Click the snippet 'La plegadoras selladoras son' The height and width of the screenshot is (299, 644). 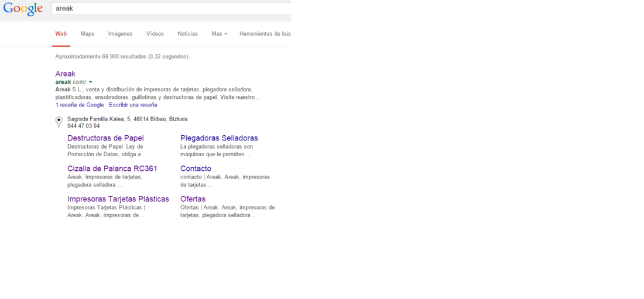(x=217, y=151)
